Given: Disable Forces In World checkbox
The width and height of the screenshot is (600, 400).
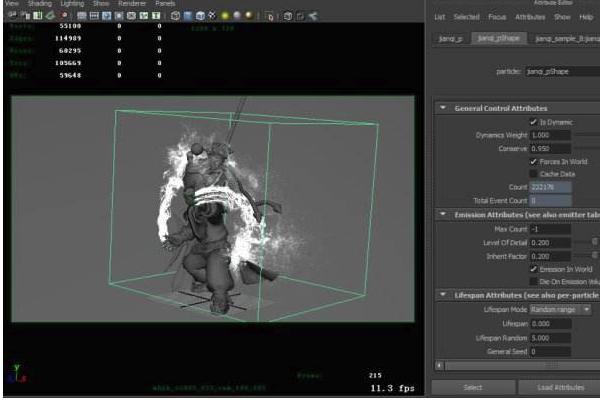Looking at the screenshot, I should coord(533,161).
